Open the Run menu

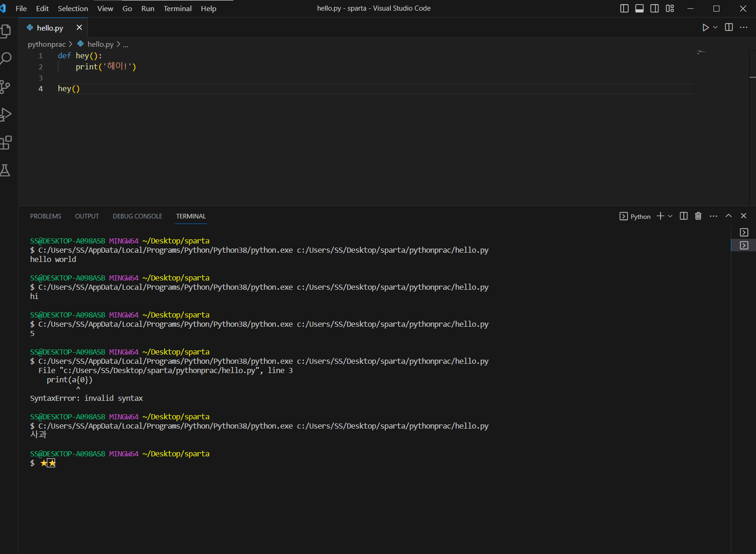(148, 8)
